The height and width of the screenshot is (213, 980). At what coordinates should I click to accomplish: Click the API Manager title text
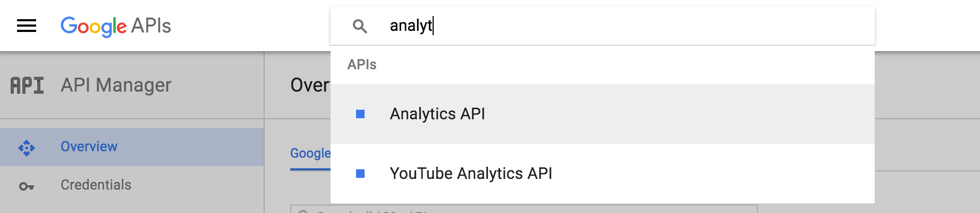(x=116, y=85)
